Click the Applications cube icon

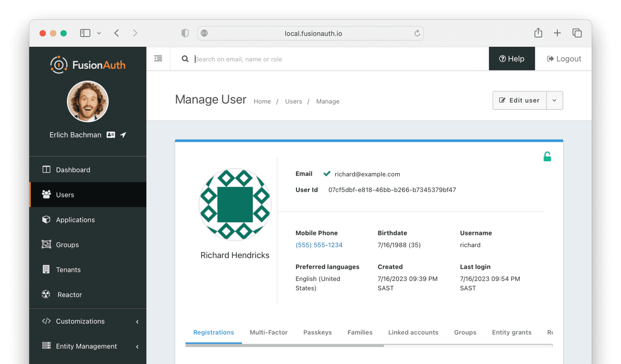46,219
